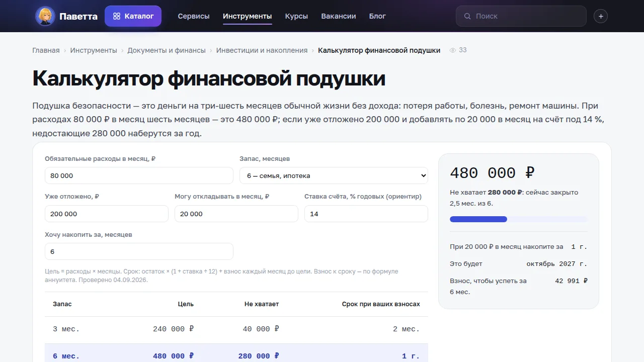Screen dimensions: 644x362
Task: Go to Главная breadcrumb
Action: [x=46, y=50]
